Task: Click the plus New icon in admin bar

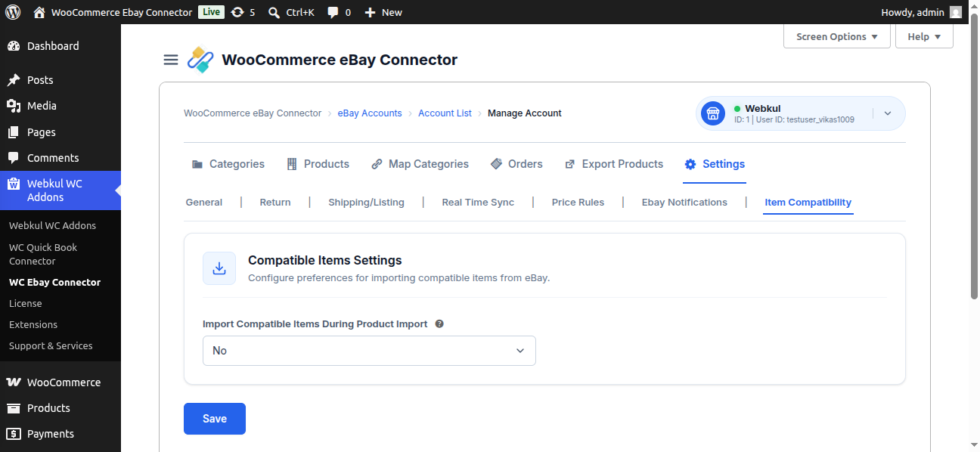Action: [x=370, y=12]
